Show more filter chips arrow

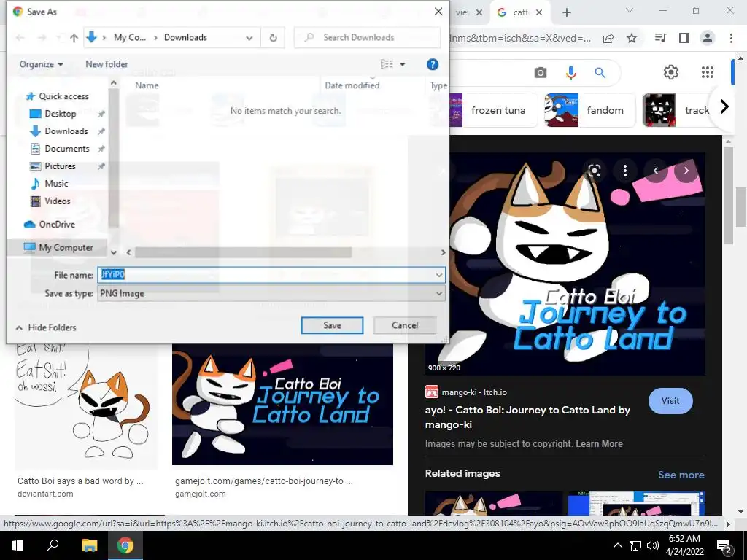[x=724, y=106]
